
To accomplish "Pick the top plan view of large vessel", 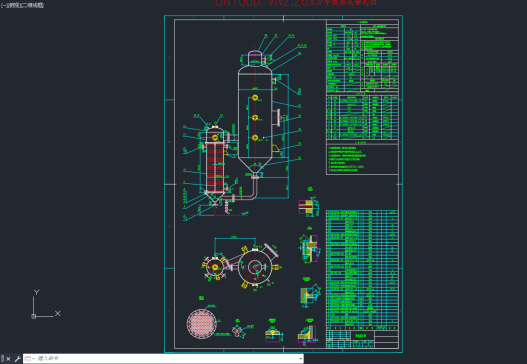I will 255,267.
